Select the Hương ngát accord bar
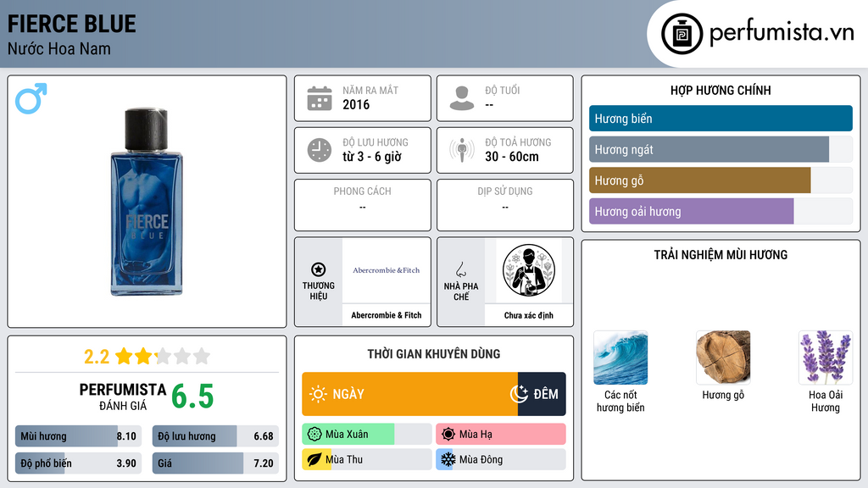 [x=721, y=149]
